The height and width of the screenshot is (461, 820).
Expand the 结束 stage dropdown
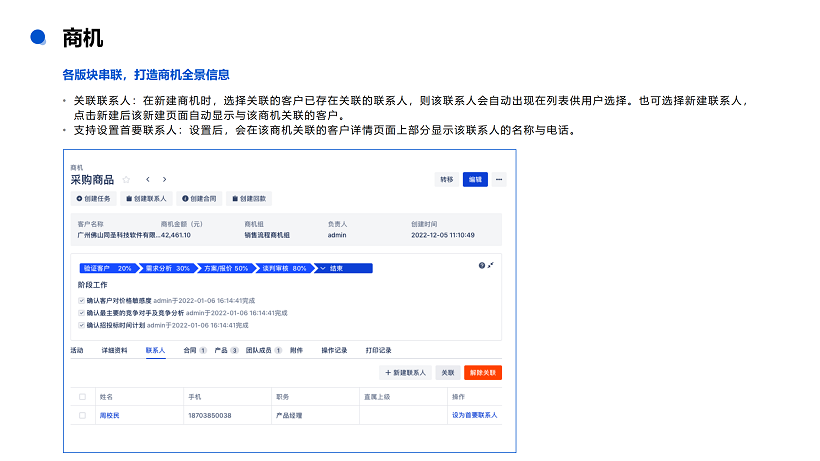[344, 268]
